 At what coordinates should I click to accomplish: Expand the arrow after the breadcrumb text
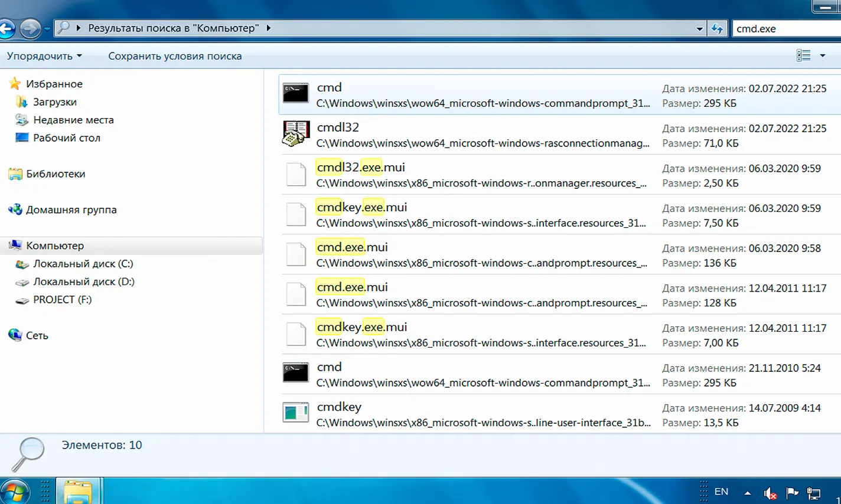click(269, 28)
